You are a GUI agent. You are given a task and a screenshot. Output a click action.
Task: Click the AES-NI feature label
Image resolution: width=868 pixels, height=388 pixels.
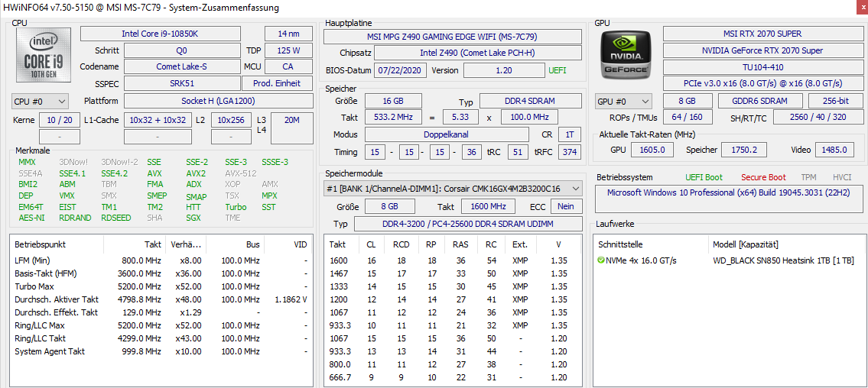30,217
